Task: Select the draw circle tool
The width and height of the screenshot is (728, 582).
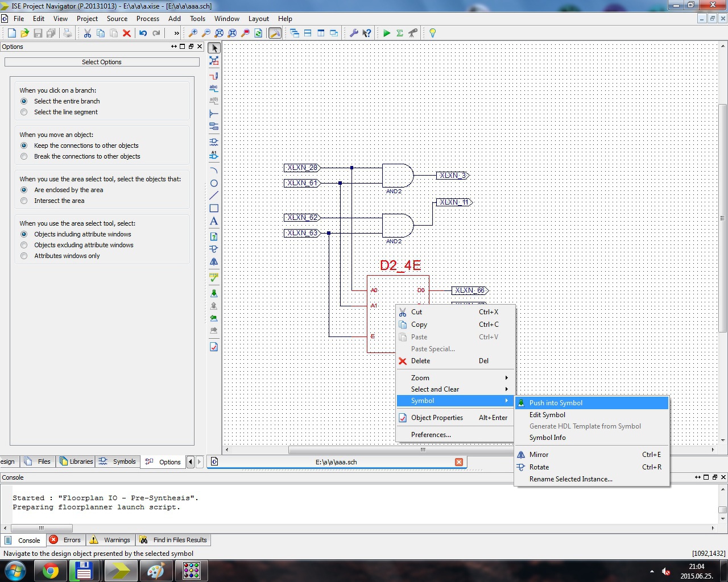Action: point(214,184)
